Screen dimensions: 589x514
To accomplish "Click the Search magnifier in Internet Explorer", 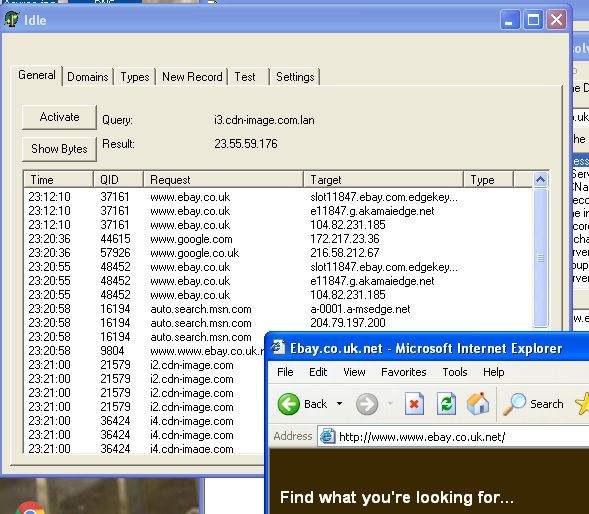I will [x=514, y=404].
